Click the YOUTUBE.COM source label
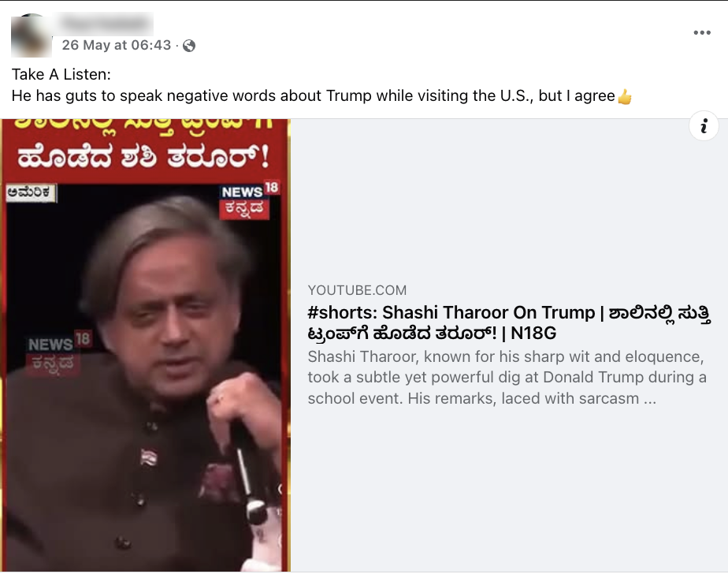The image size is (728, 574). (x=357, y=290)
